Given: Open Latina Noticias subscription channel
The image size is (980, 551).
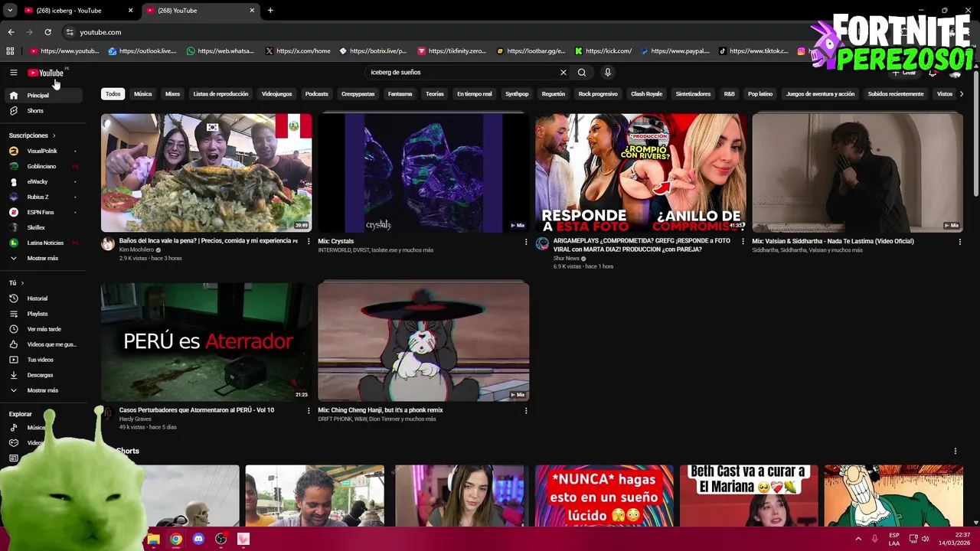Looking at the screenshot, I should pos(43,243).
